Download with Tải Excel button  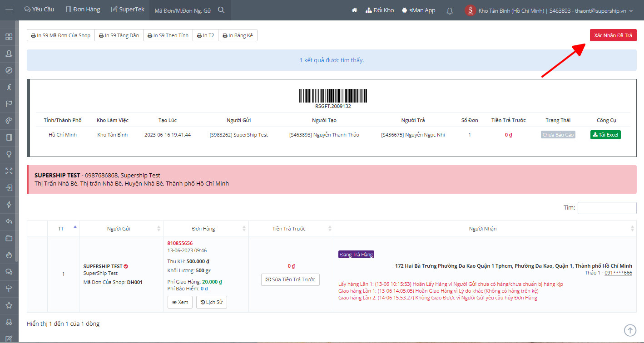coord(605,135)
